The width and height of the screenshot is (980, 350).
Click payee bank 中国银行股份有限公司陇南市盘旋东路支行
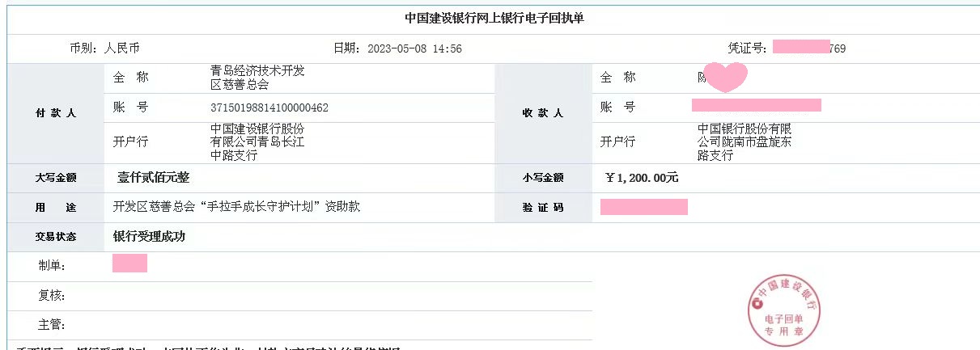click(x=745, y=141)
